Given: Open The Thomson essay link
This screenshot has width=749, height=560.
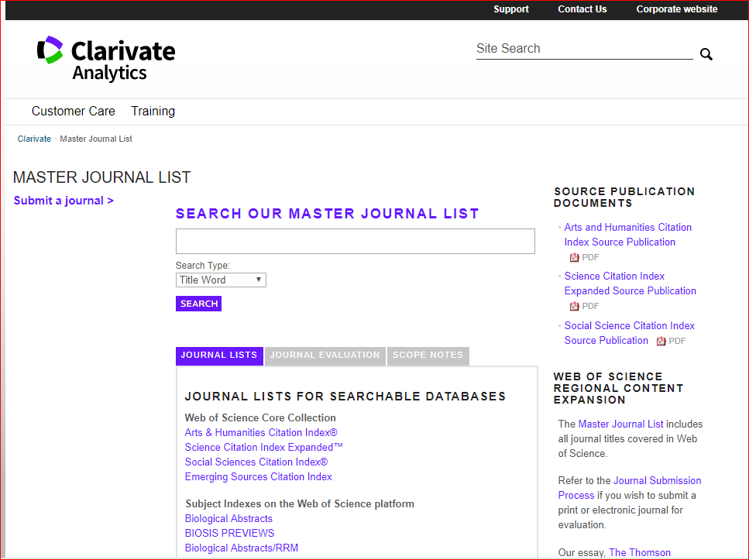Looking at the screenshot, I should pyautogui.click(x=640, y=553).
